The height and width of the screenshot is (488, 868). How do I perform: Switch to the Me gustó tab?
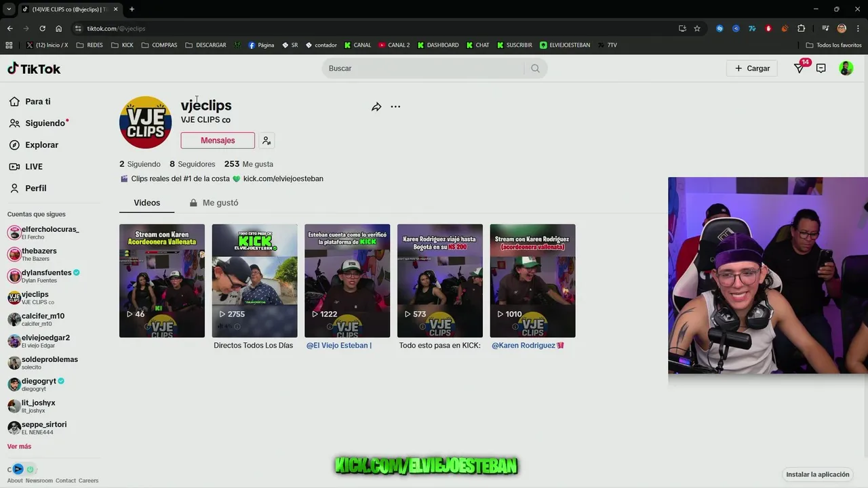tap(214, 203)
